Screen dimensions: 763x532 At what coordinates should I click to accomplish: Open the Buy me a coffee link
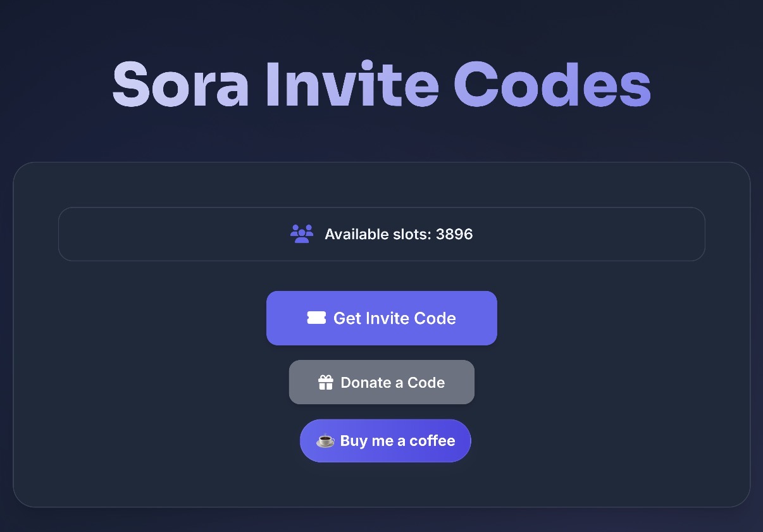(x=385, y=441)
